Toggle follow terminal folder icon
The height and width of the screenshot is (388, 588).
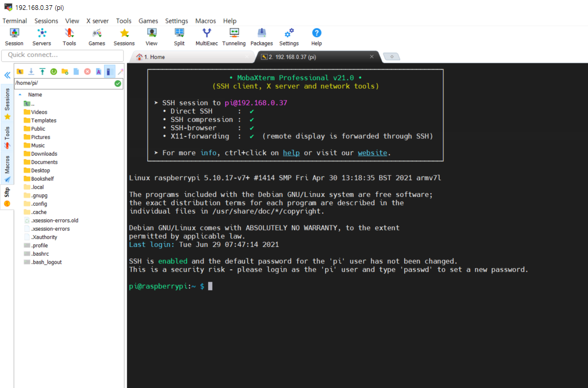coord(109,71)
